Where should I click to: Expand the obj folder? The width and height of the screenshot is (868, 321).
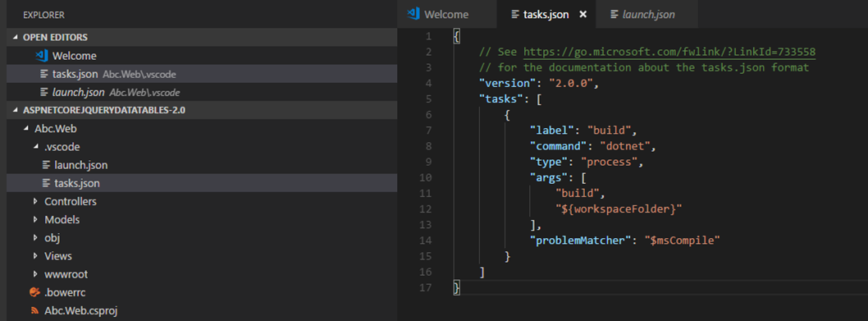[x=36, y=238]
